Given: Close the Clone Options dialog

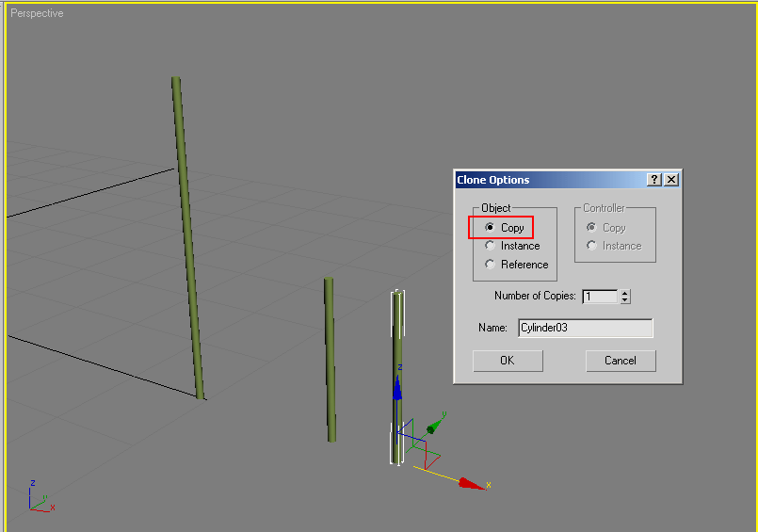Looking at the screenshot, I should coord(671,180).
